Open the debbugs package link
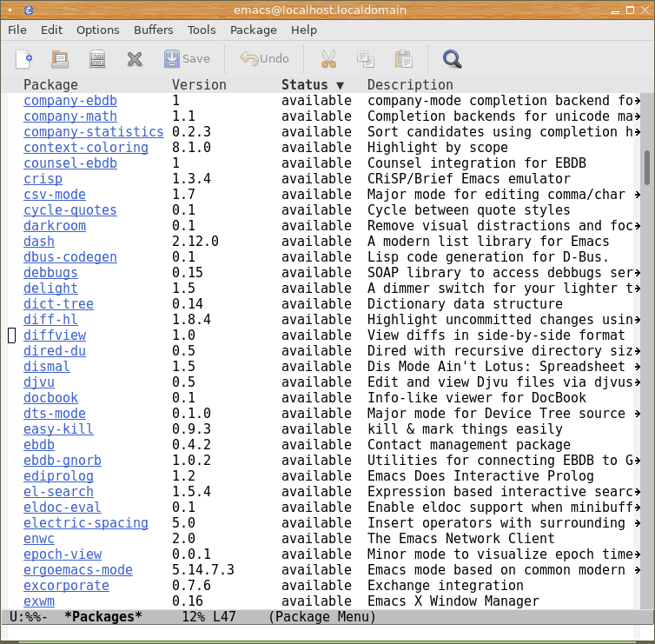The image size is (655, 644). click(50, 273)
